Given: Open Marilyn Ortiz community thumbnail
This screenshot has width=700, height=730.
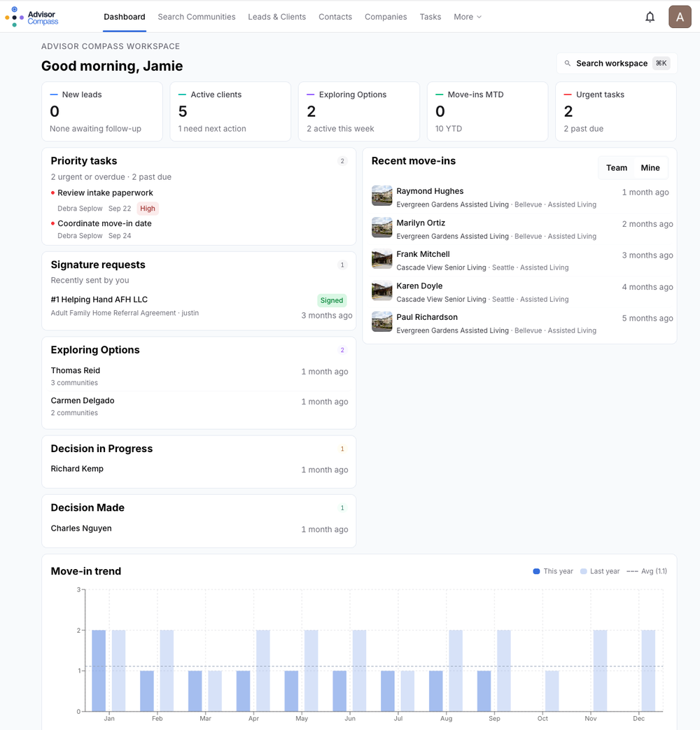Looking at the screenshot, I should pos(382,227).
